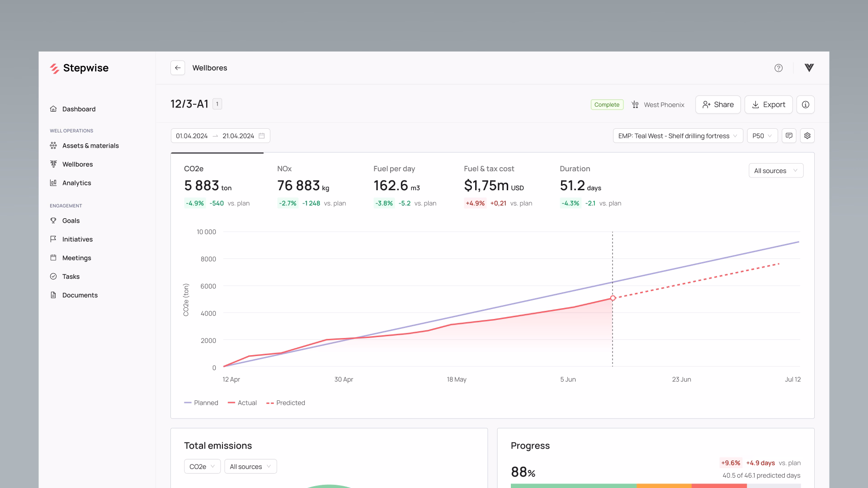Click the Stepwise logo
The width and height of the screenshot is (868, 488).
pos(80,68)
